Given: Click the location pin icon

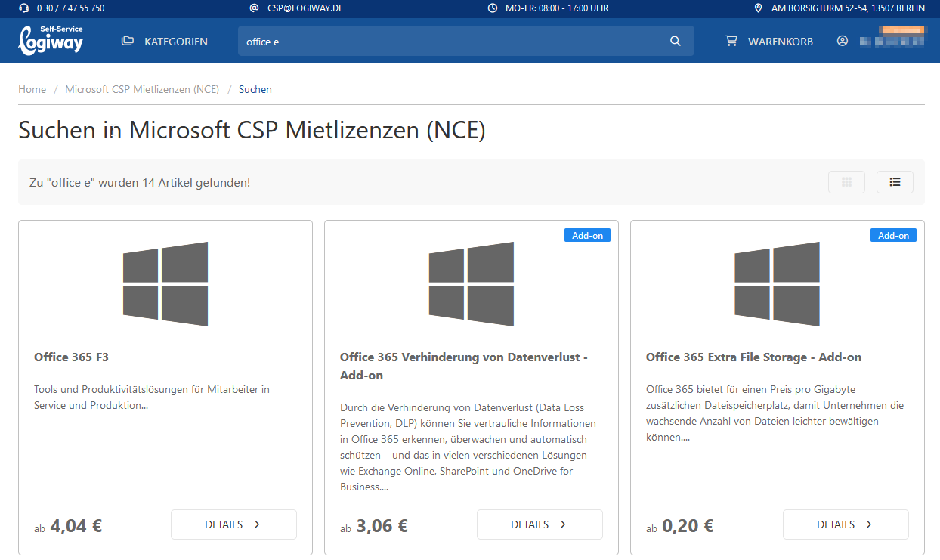Looking at the screenshot, I should (x=759, y=8).
